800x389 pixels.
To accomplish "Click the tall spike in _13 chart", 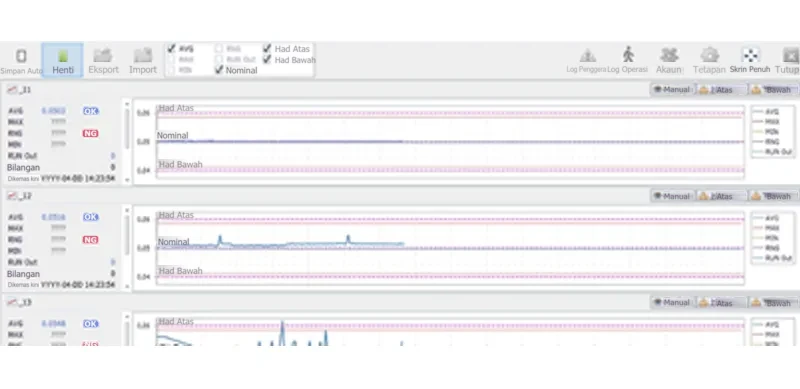I will (282, 333).
